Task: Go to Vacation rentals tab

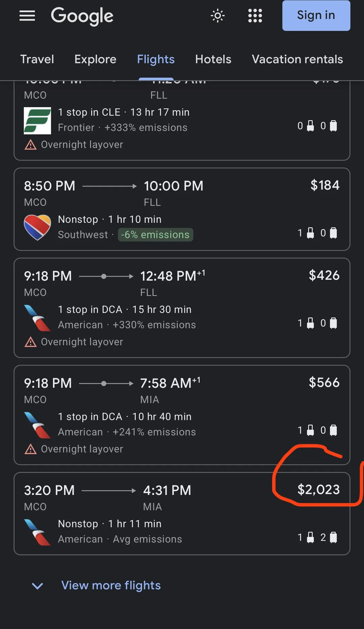Action: coord(297,59)
